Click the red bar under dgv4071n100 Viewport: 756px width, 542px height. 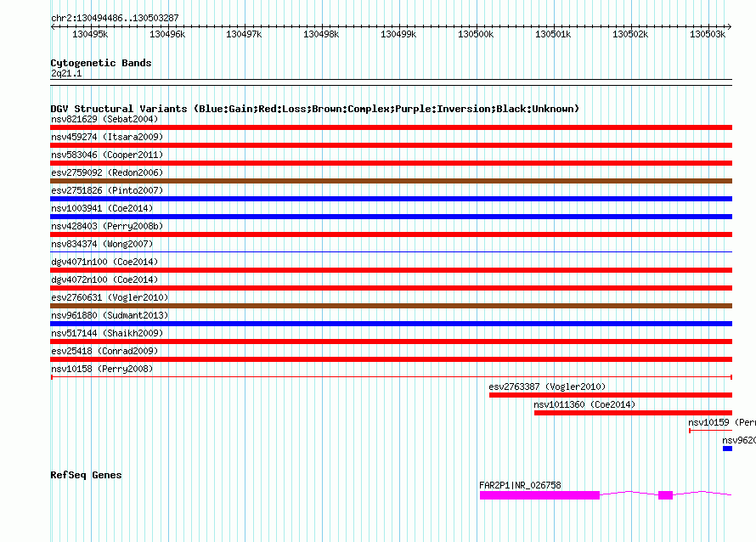tap(391, 270)
